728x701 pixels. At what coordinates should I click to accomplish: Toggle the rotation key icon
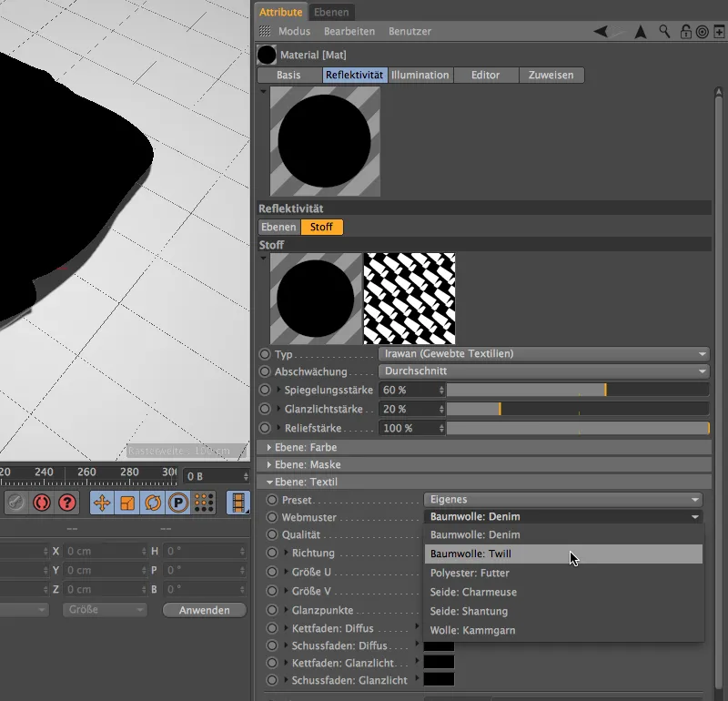(x=152, y=503)
